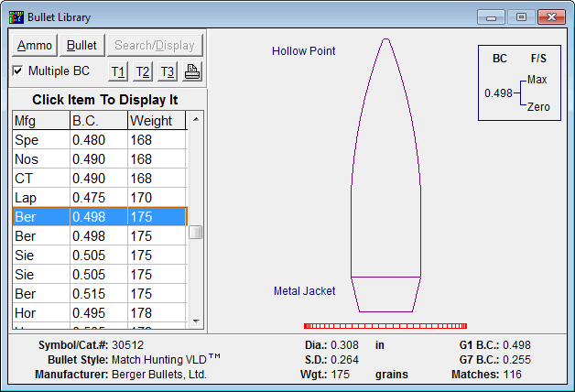Select the Ber 0.515 175 row

(100, 294)
